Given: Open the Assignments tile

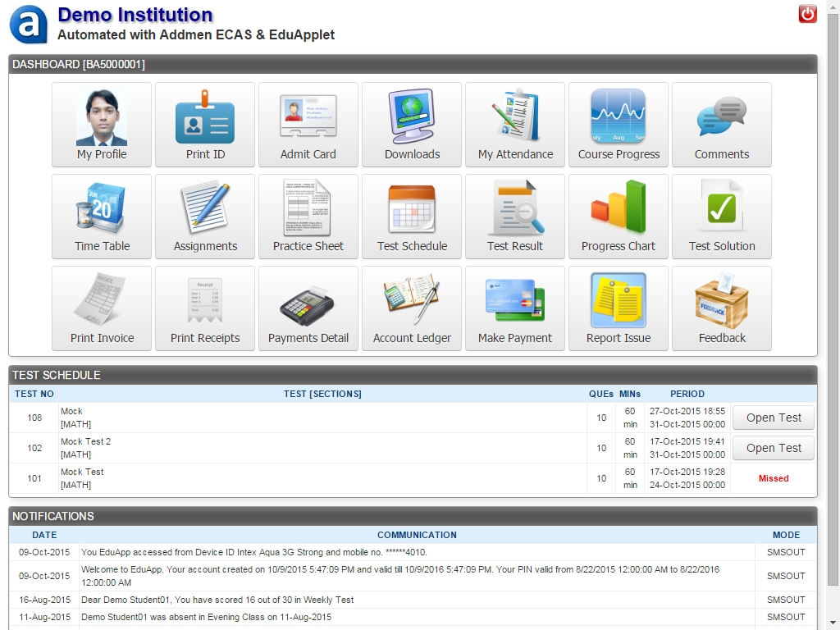Looking at the screenshot, I should tap(205, 217).
